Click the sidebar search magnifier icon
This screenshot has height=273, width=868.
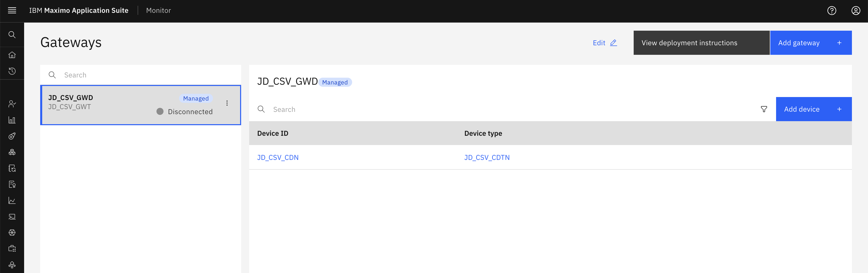(12, 35)
